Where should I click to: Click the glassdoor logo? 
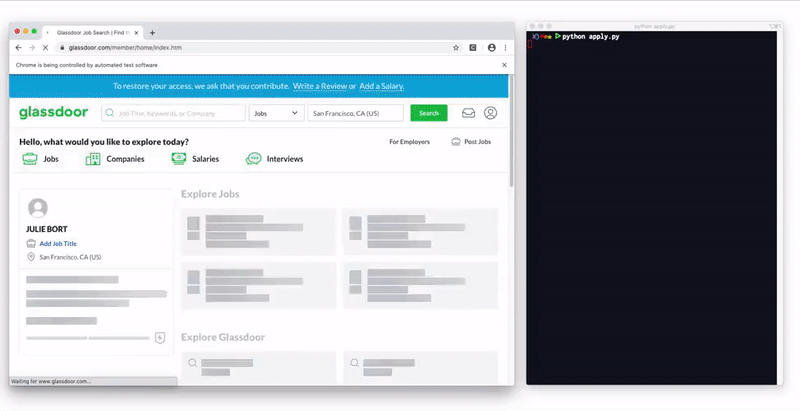(x=54, y=112)
